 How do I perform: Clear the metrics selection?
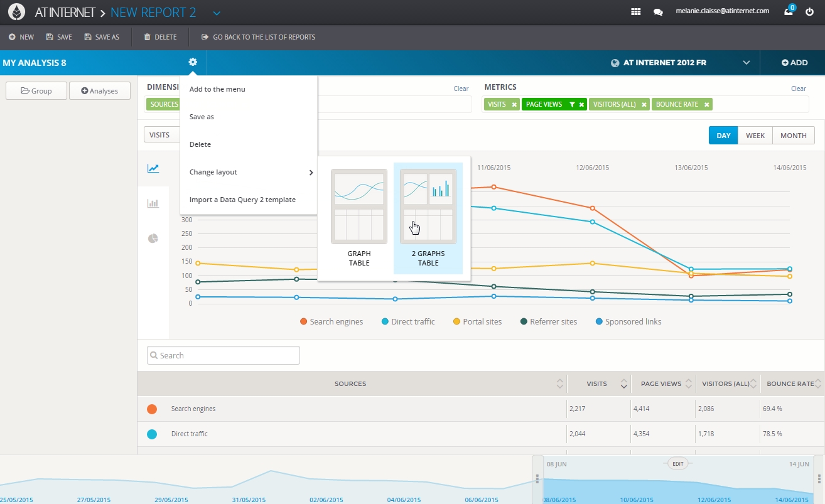tap(799, 88)
